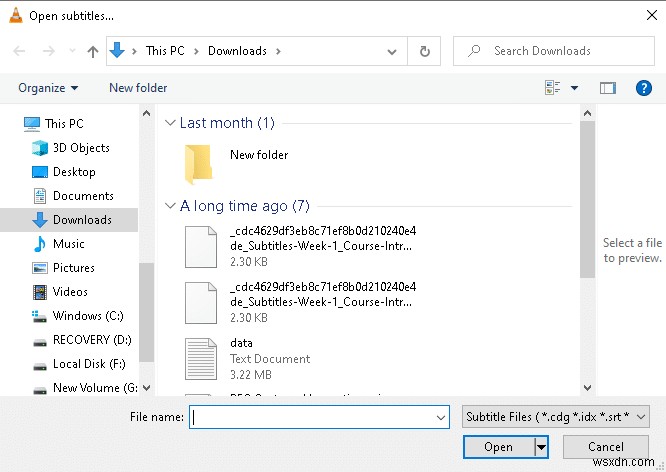Click the change view icon
The height and width of the screenshot is (472, 666).
coord(553,88)
